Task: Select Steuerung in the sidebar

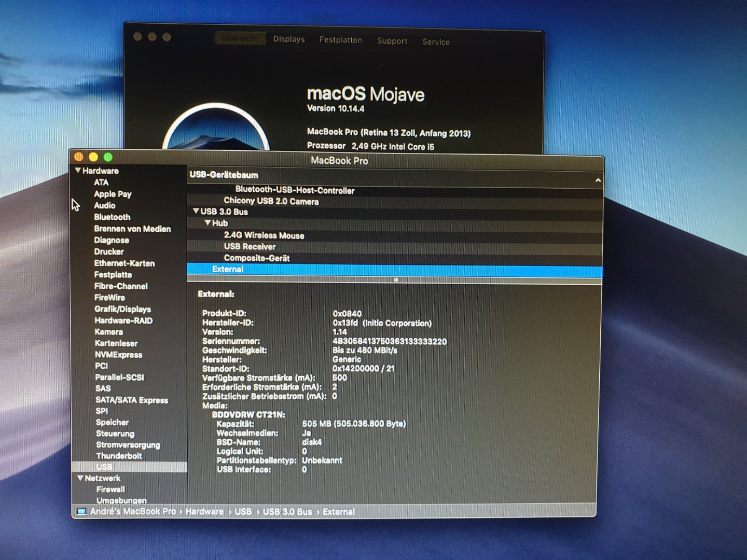Action: tap(115, 433)
